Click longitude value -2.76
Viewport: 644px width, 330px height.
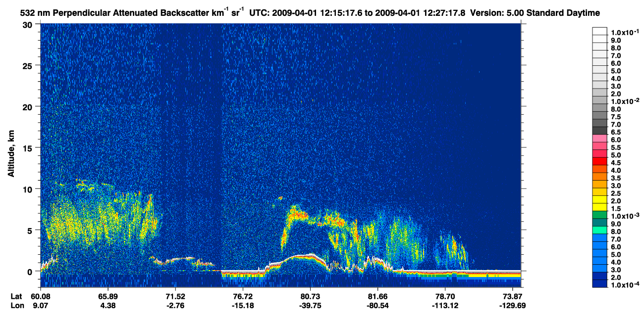(175, 305)
